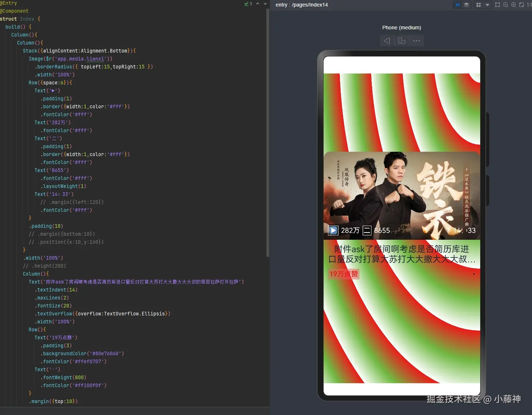Image resolution: width=532 pixels, height=415 pixels.
Task: Expand the device profile dropdown arrow
Action: pyautogui.click(x=487, y=5)
